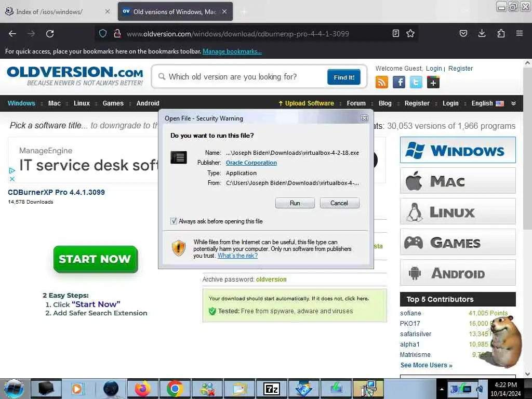Click Upload Software in navigation bar

point(306,103)
